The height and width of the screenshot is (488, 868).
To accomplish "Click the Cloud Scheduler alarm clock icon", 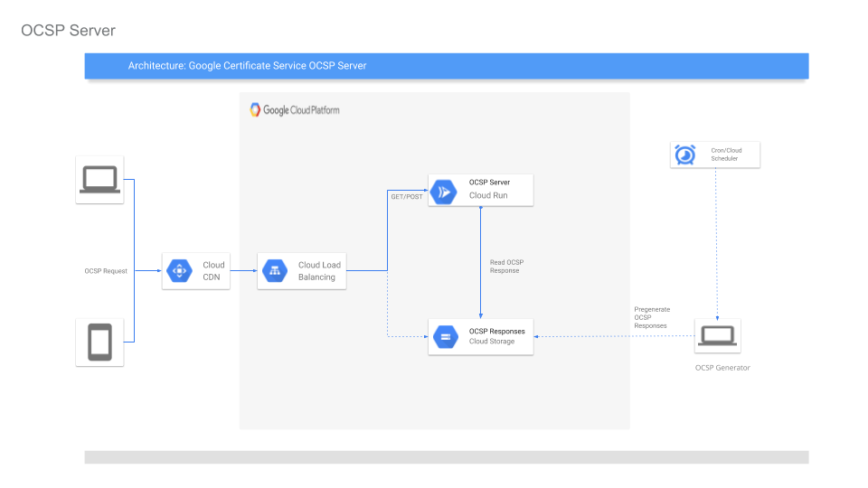I will (x=685, y=155).
